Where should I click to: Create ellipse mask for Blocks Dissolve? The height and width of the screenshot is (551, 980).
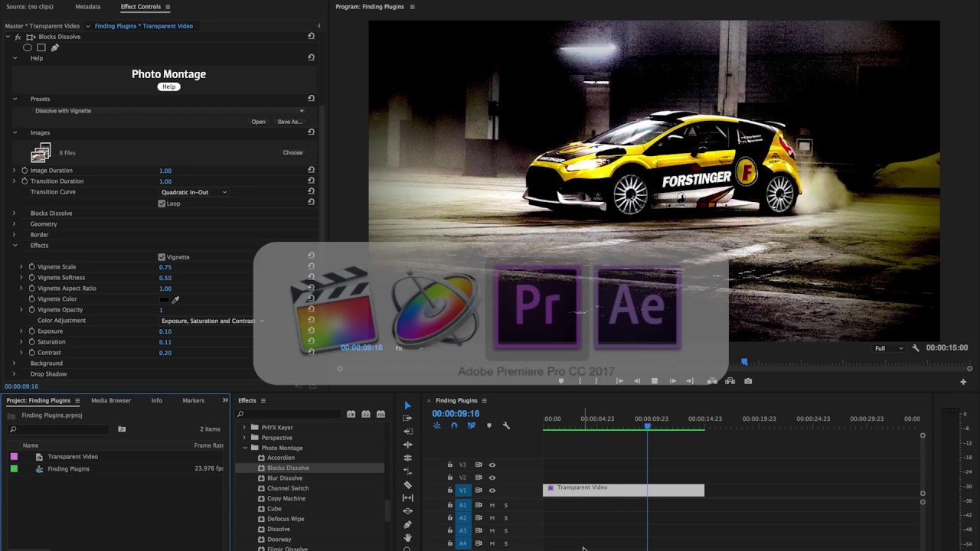pos(28,47)
